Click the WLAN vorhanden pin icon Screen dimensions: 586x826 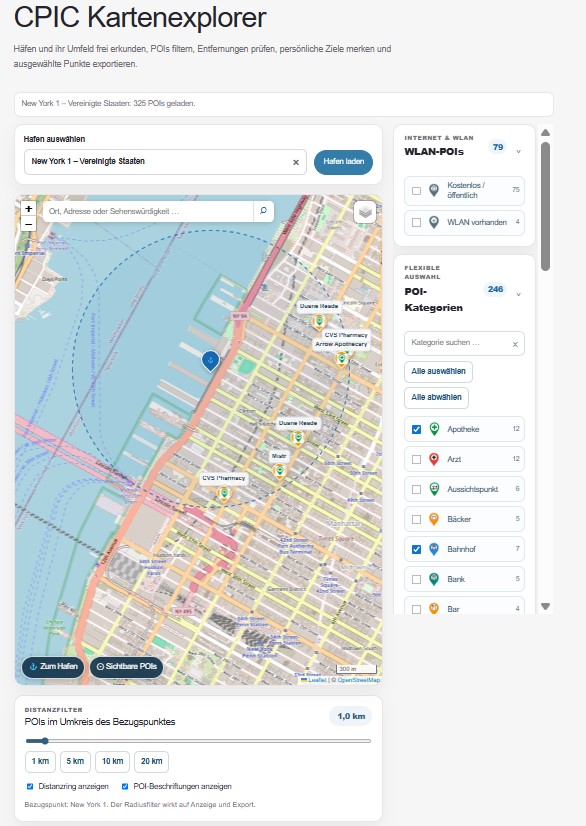[434, 222]
